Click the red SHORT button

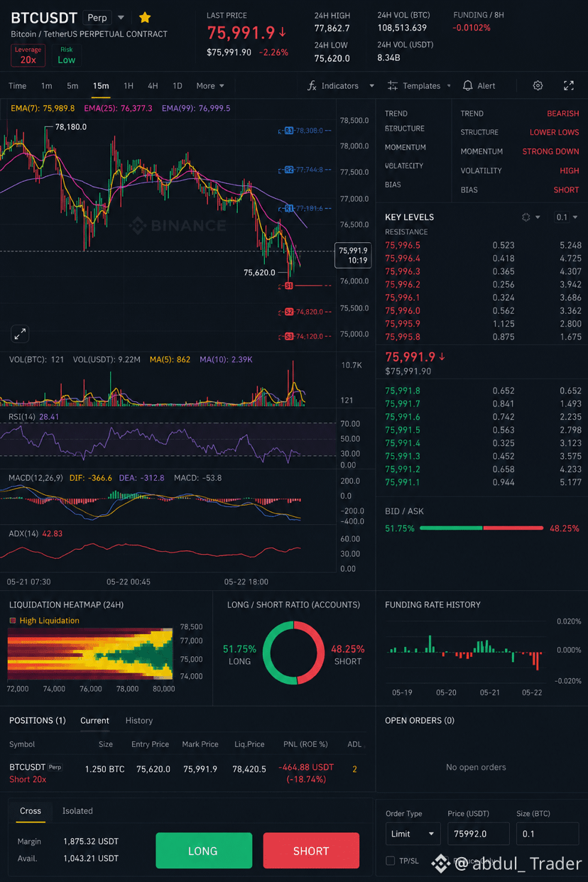click(x=311, y=851)
